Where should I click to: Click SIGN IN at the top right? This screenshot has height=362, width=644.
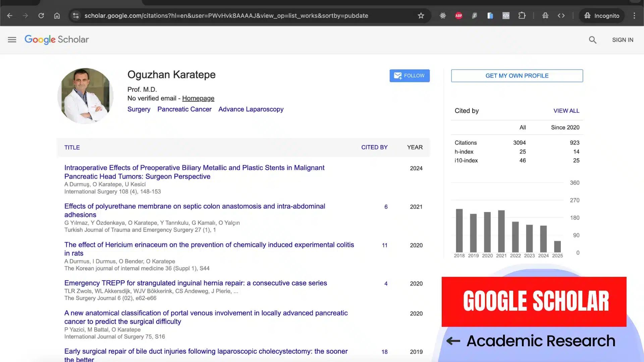[x=623, y=40]
